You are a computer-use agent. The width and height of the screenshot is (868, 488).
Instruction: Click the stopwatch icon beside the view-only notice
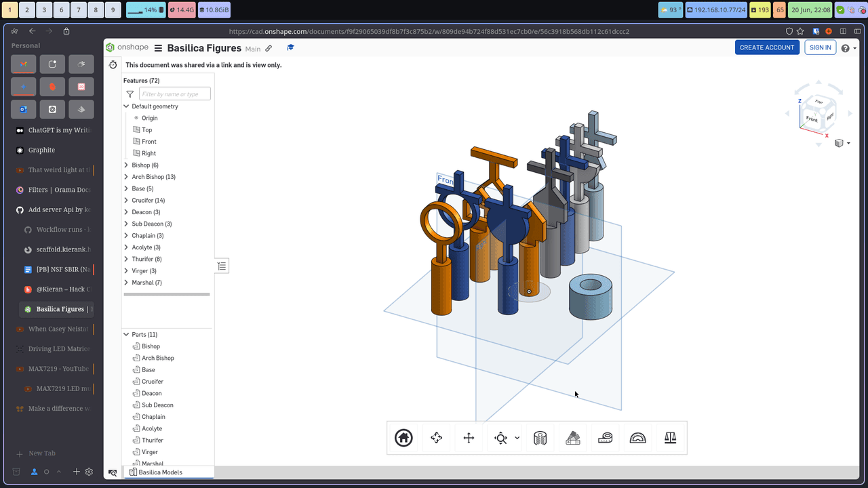coord(113,65)
